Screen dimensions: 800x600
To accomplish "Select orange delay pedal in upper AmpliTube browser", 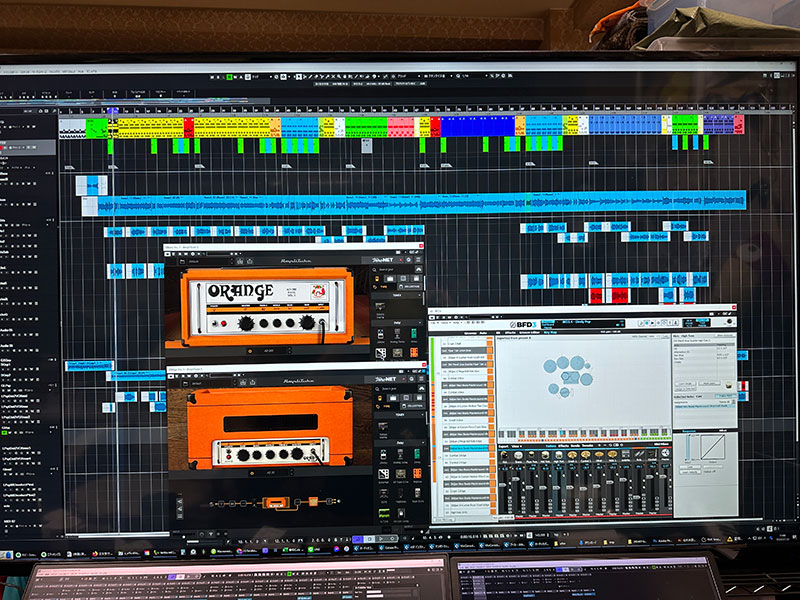I will [414, 352].
